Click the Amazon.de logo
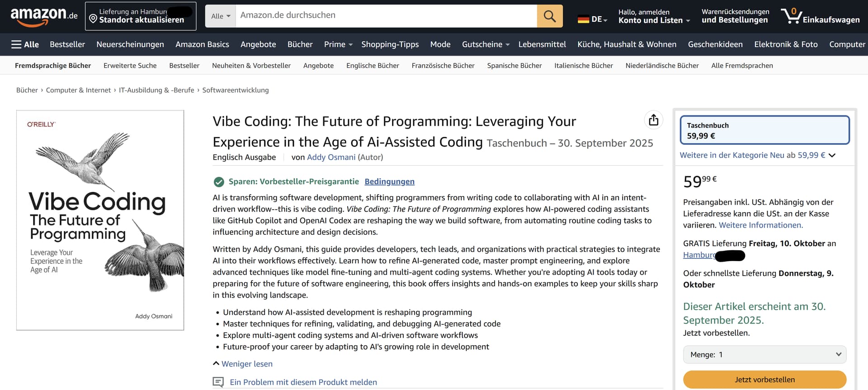Viewport: 868px width, 390px height. point(44,16)
